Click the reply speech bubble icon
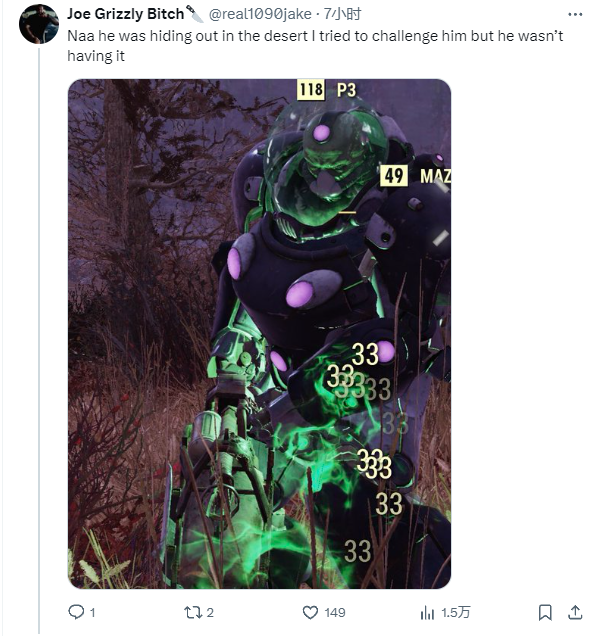Viewport: 601px width, 636px height. [x=76, y=612]
